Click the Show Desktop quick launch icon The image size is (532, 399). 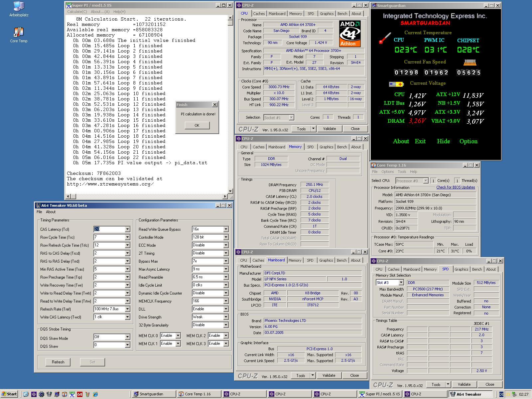[26, 394]
